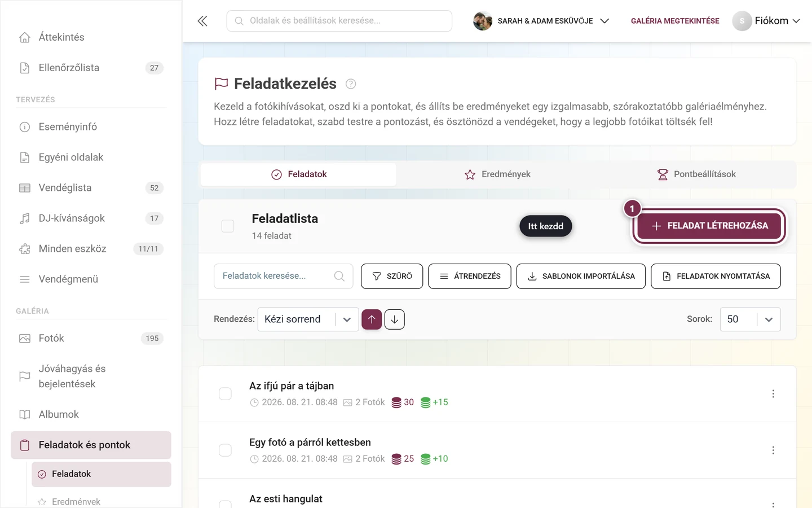Select Feladatok és pontok in the sidebar
Viewport: 812px width, 508px height.
[x=91, y=445]
